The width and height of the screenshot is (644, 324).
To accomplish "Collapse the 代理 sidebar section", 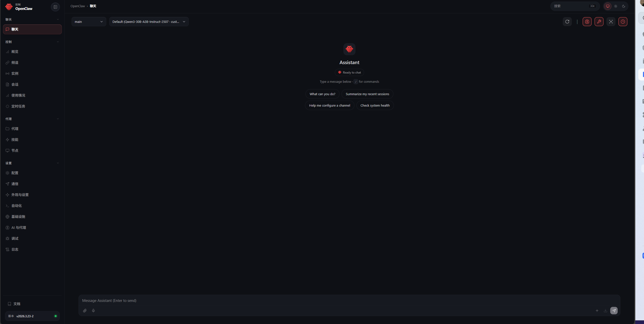I will point(58,119).
